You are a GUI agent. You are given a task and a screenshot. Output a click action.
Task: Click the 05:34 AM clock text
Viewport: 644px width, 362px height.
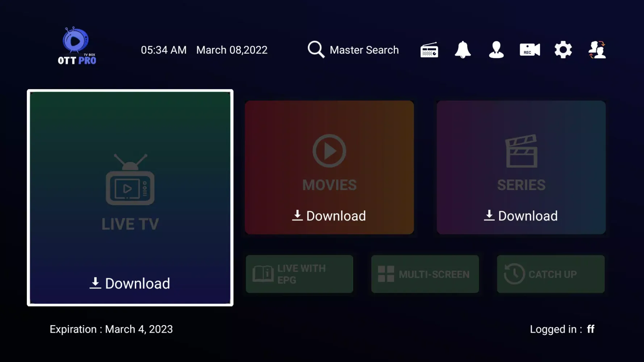164,50
